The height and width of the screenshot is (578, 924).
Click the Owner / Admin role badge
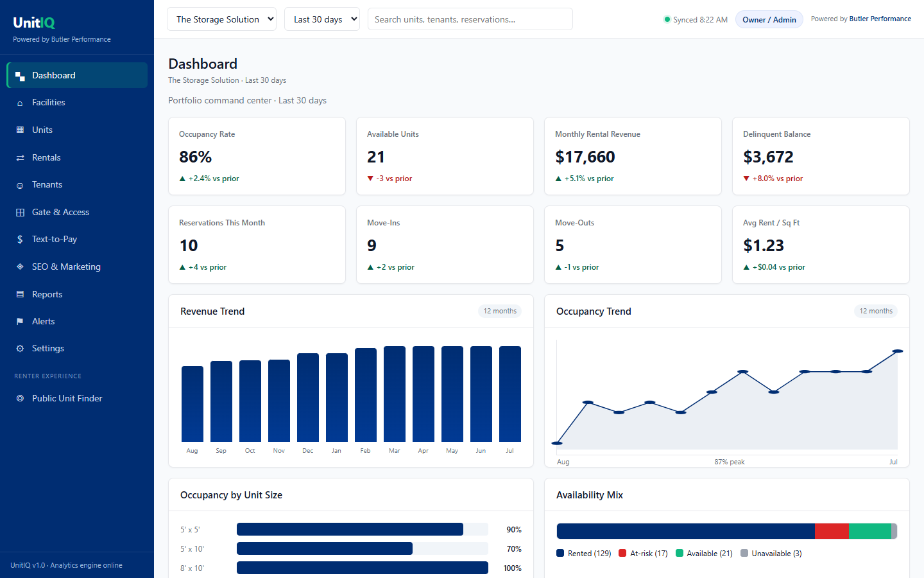click(x=769, y=19)
